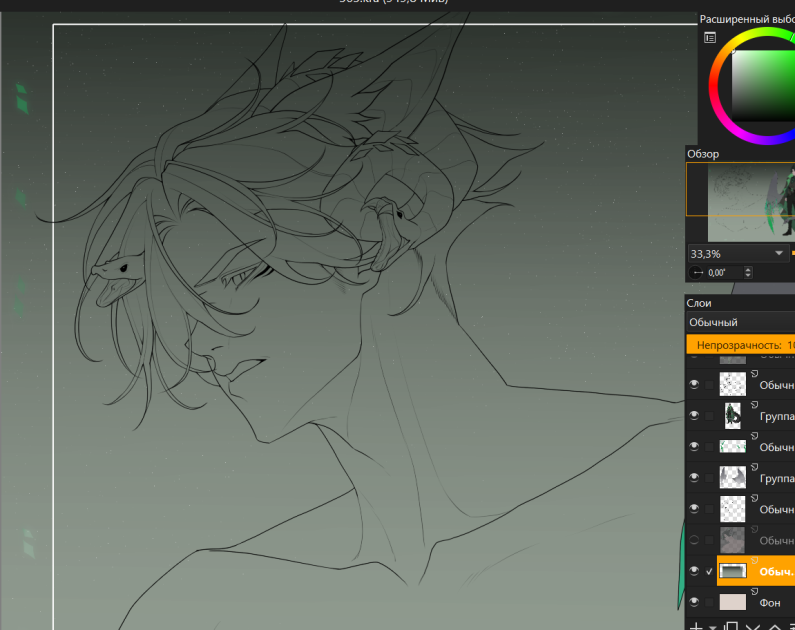This screenshot has height=630, width=795.
Task: Click the rotation angle stepper arrows
Action: point(748,273)
